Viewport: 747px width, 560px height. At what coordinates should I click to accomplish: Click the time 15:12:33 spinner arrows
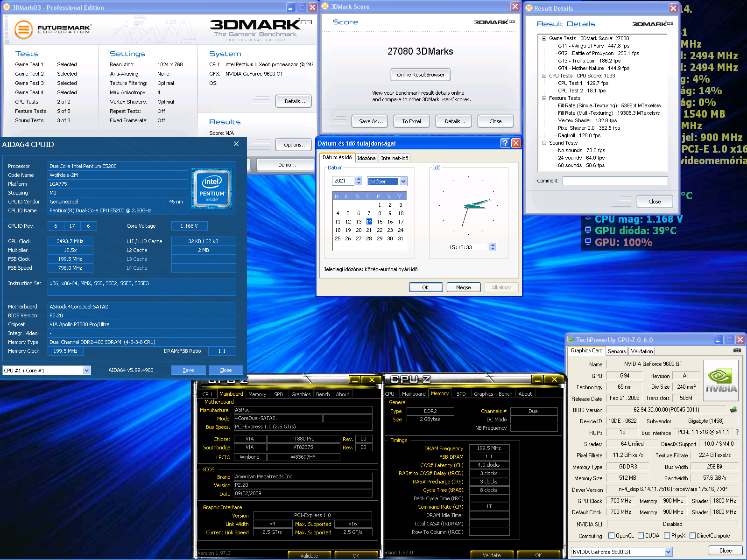[493, 247]
